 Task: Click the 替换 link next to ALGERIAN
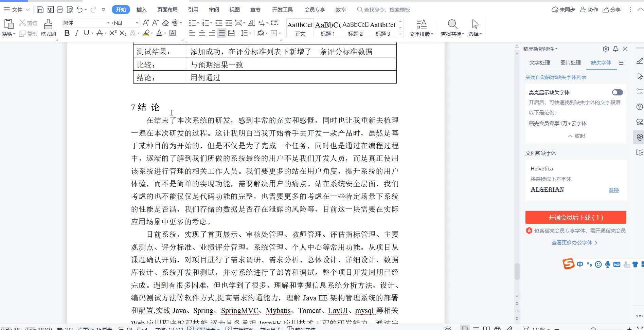click(x=613, y=190)
